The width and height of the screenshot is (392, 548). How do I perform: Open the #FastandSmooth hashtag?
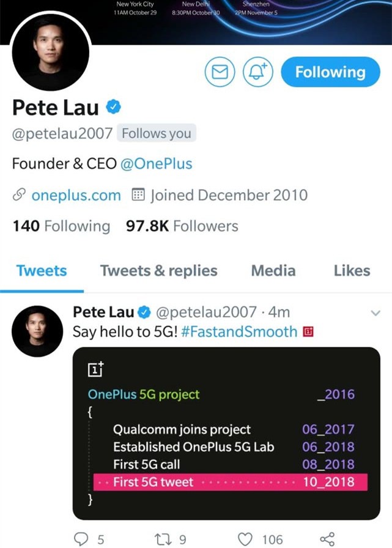(239, 332)
